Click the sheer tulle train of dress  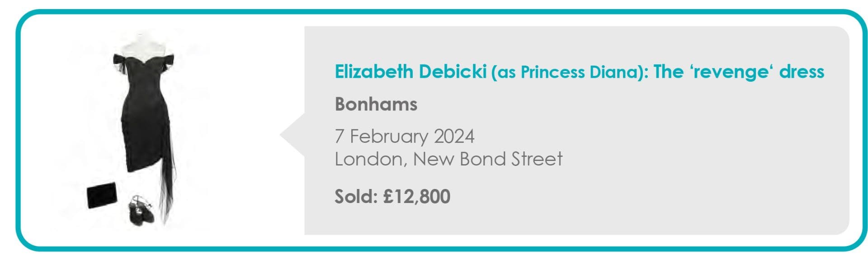pos(168,190)
